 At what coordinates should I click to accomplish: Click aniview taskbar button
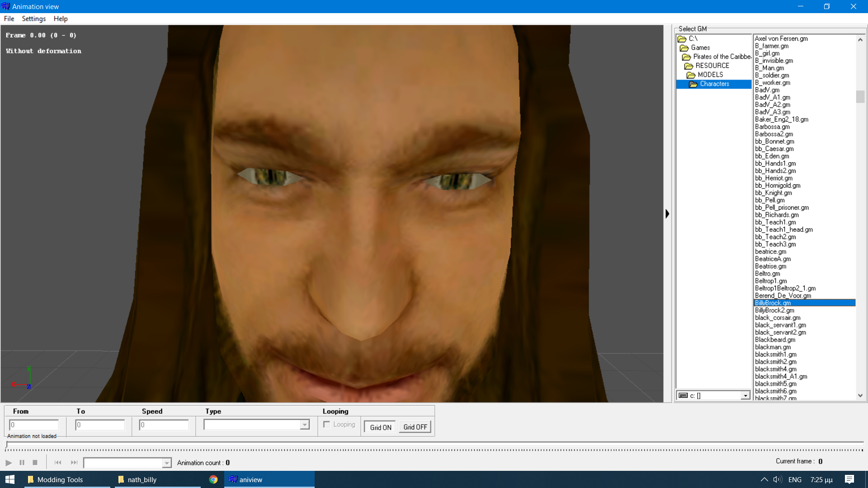269,479
